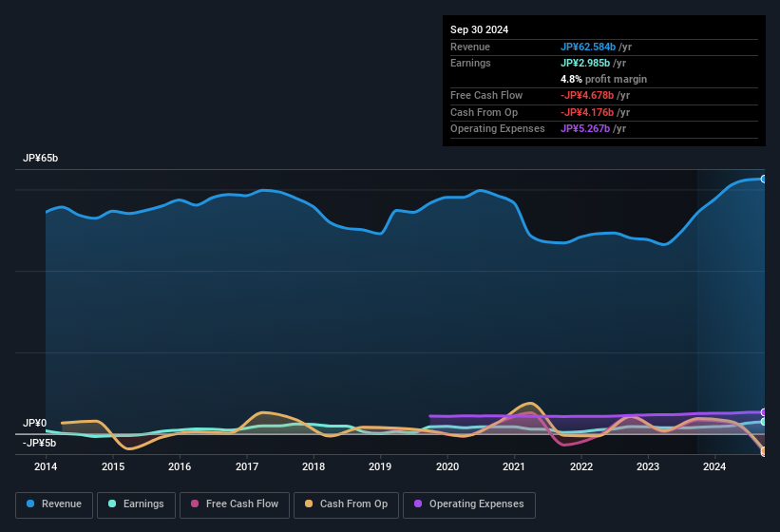
Task: Click the JP¥2.985b earnings value
Action: [585, 63]
